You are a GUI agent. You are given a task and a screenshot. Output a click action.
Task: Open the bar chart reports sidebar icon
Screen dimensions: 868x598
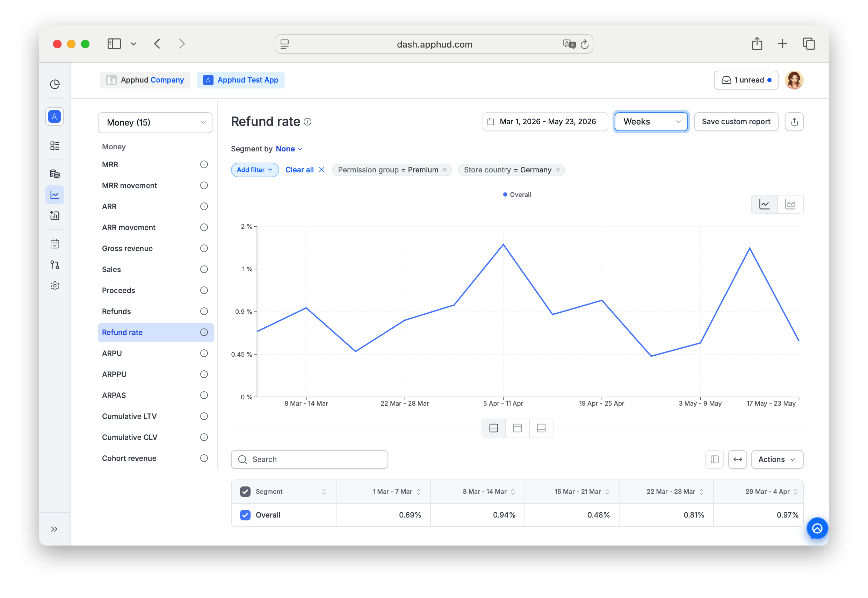[55, 216]
